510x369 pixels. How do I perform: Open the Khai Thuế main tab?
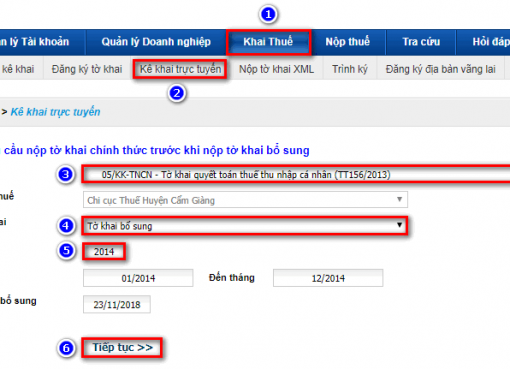(x=268, y=42)
